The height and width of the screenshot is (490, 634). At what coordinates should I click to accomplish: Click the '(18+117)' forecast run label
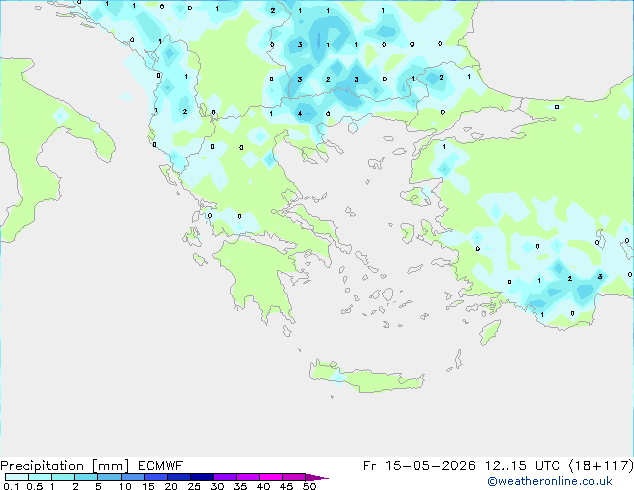[601, 466]
